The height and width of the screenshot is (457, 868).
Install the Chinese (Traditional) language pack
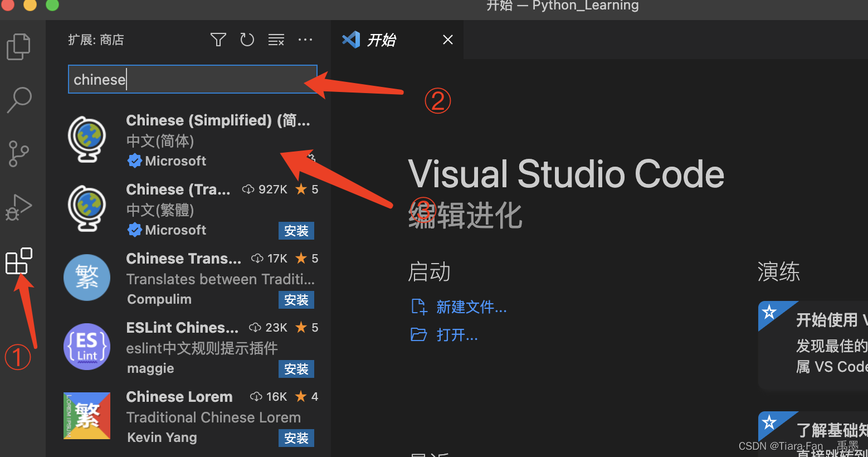tap(296, 231)
